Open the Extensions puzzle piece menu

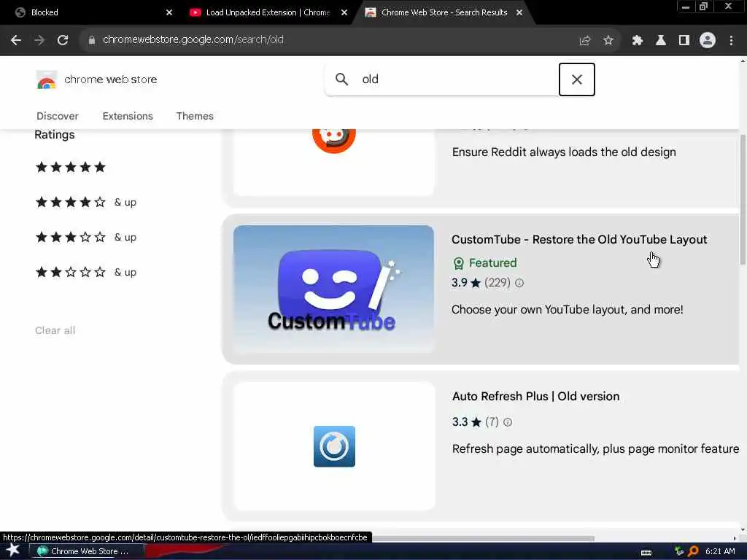pos(638,40)
